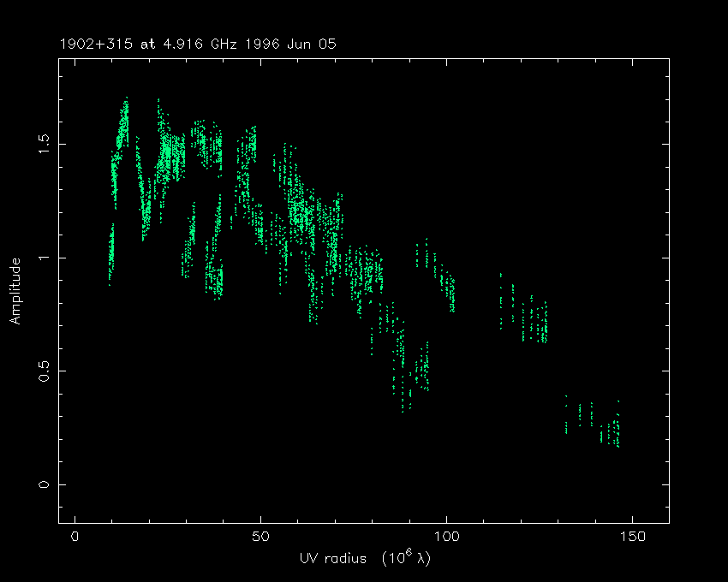Click the data cluster near UV radius 100

coord(449,289)
